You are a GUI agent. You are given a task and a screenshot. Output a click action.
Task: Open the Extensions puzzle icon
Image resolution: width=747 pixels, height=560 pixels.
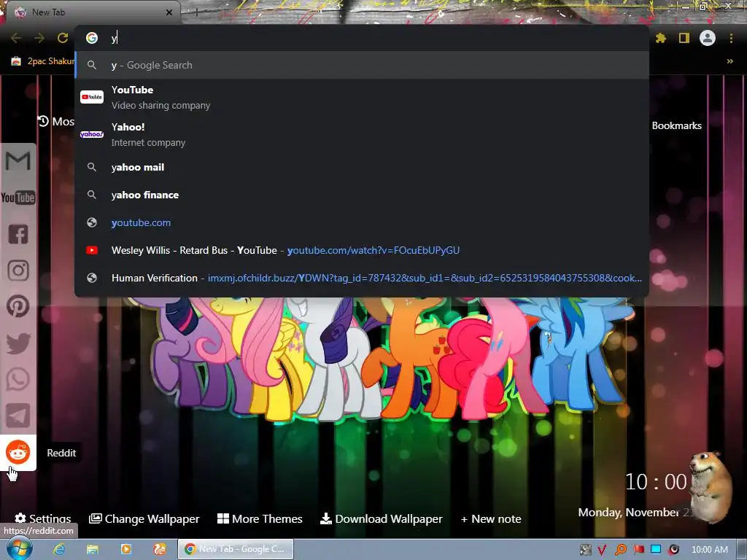tap(660, 38)
